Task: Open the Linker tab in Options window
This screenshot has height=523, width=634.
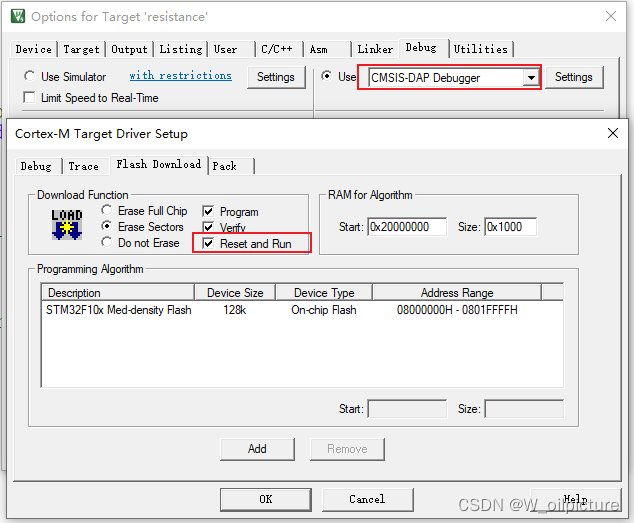Action: click(x=375, y=49)
